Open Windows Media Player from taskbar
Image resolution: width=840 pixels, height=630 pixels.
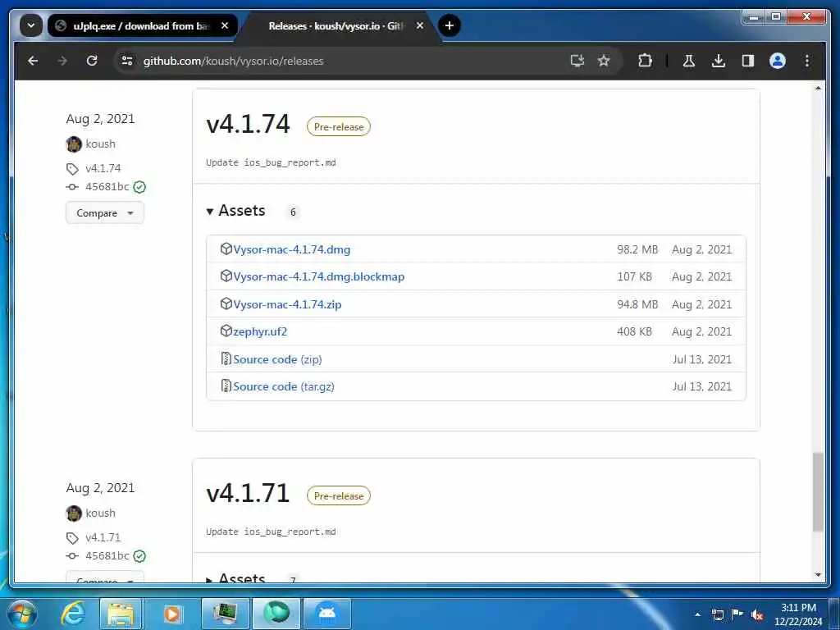(x=172, y=614)
